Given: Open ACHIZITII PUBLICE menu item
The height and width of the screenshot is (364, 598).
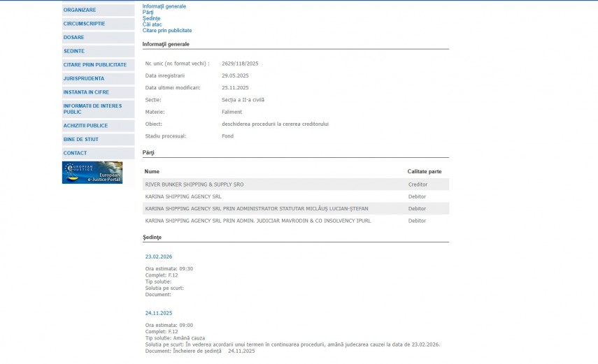Looking at the screenshot, I should tap(85, 126).
